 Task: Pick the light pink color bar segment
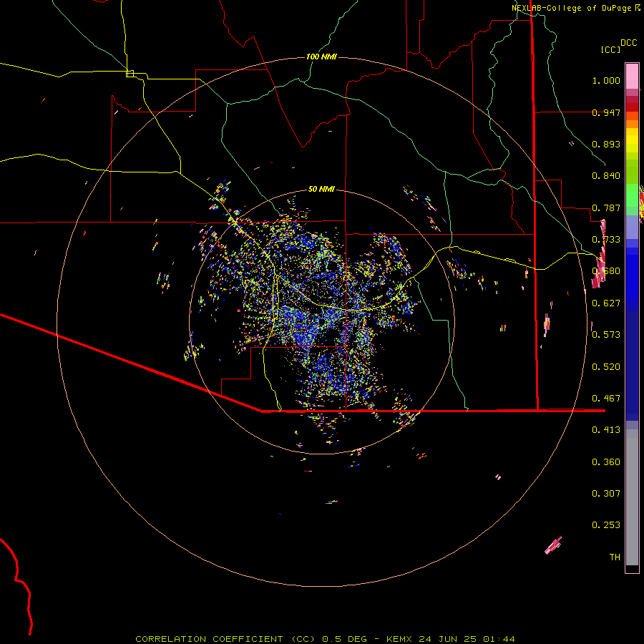[x=632, y=77]
